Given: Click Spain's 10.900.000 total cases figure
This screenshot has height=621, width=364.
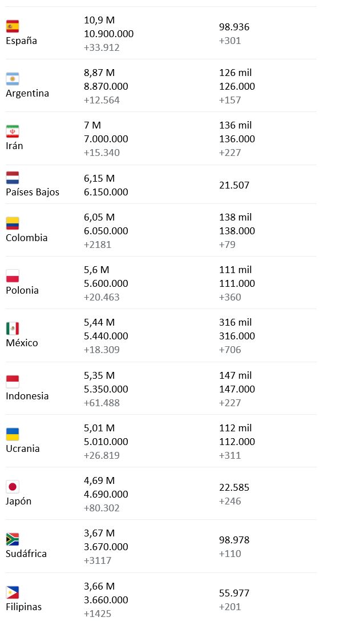Looking at the screenshot, I should click(108, 34).
